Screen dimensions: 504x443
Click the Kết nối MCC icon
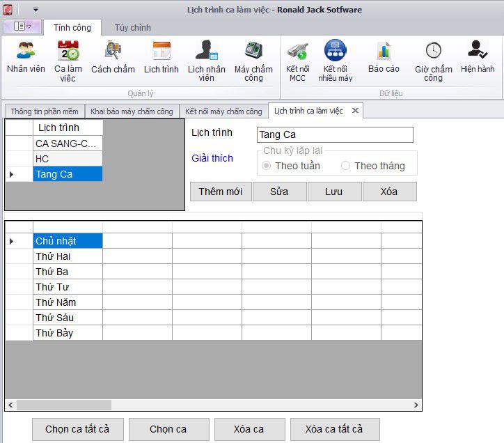pyautogui.click(x=297, y=52)
